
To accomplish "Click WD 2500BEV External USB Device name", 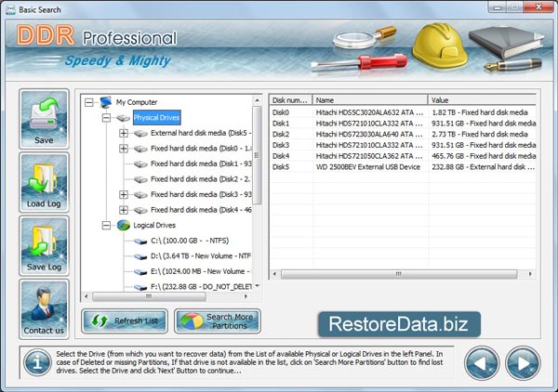I will pos(368,167).
